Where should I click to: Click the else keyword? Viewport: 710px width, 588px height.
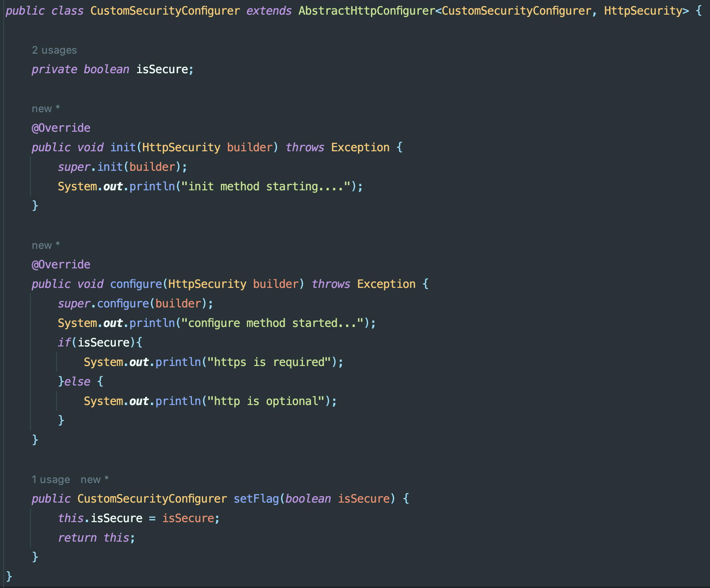[77, 381]
